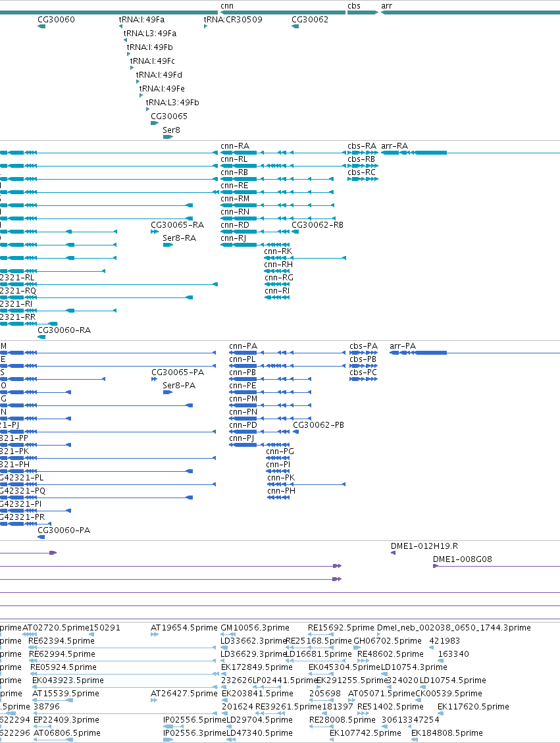
Task: Select the DME1-008G08 clone label
Action: tap(463, 559)
